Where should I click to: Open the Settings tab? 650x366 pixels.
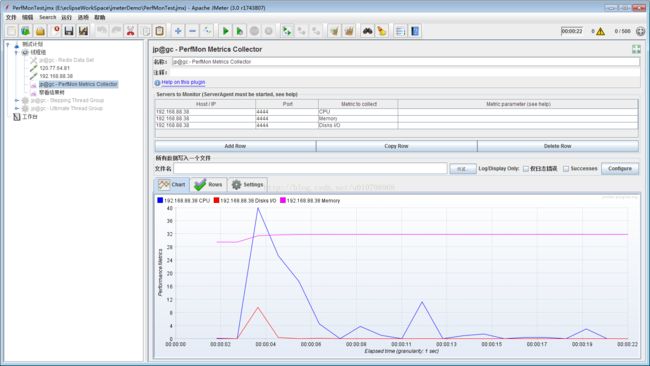pyautogui.click(x=247, y=184)
